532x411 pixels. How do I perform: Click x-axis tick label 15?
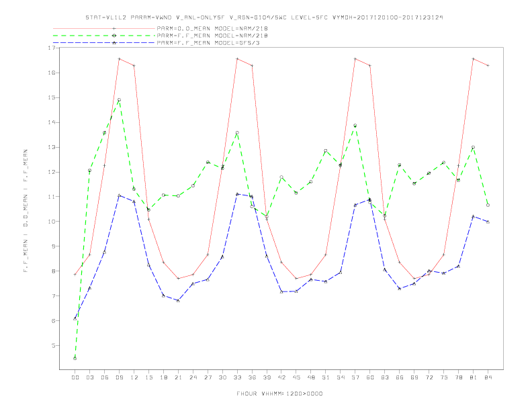coord(148,377)
